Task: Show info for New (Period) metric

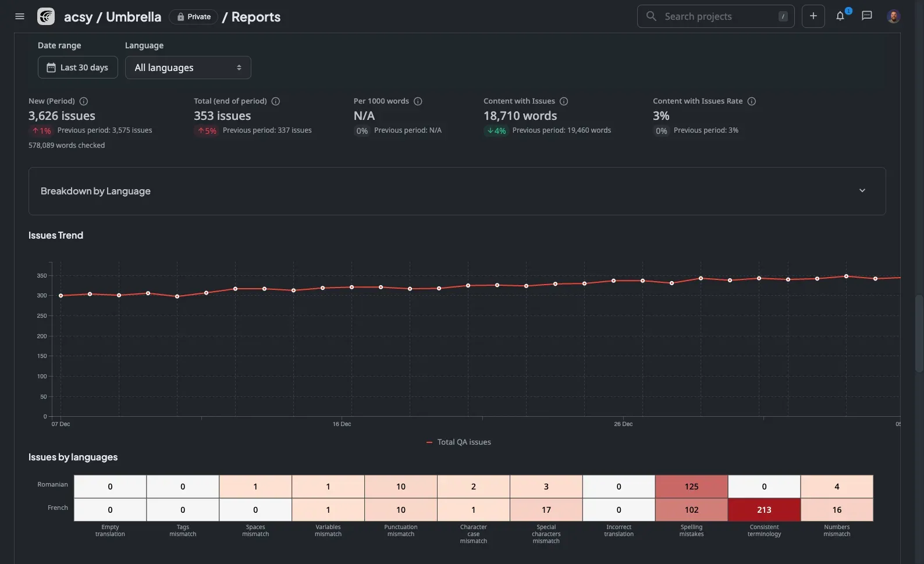Action: (x=84, y=101)
